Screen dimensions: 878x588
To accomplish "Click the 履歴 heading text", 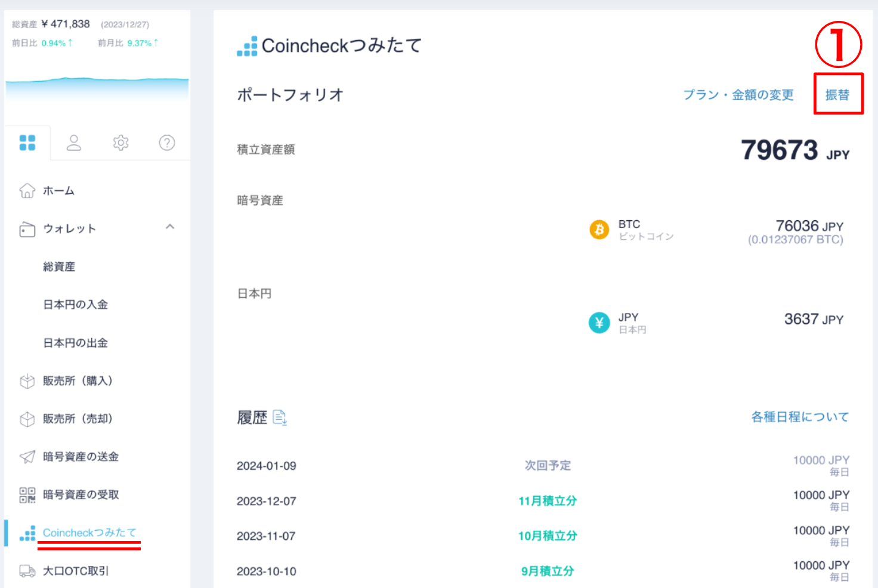I will (x=252, y=417).
